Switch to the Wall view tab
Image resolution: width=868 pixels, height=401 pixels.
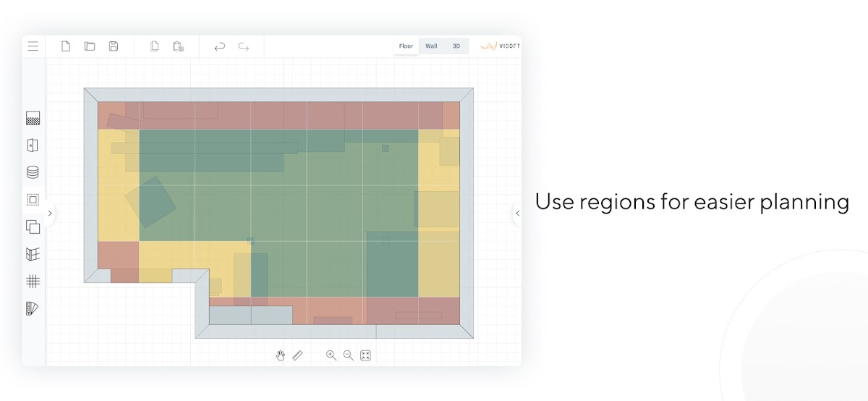tap(431, 46)
